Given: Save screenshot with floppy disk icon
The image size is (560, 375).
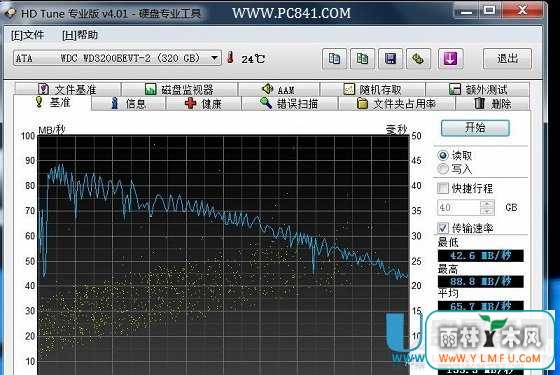Looking at the screenshot, I should tap(390, 59).
